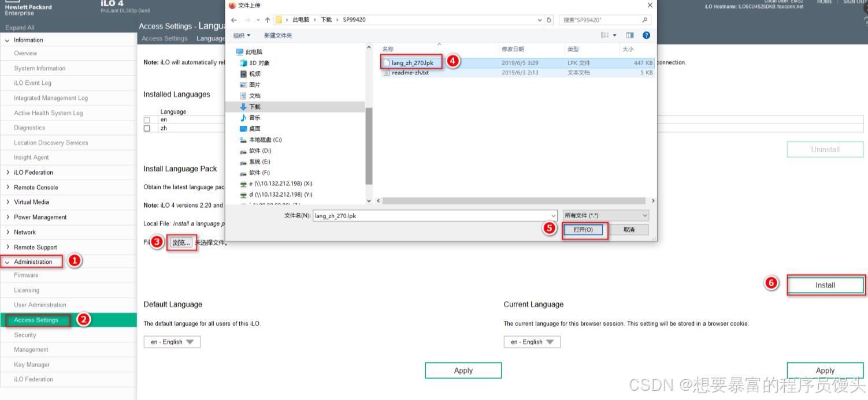This screenshot has height=400, width=868.
Task: Open the view options dropdown arrow
Action: click(x=614, y=35)
